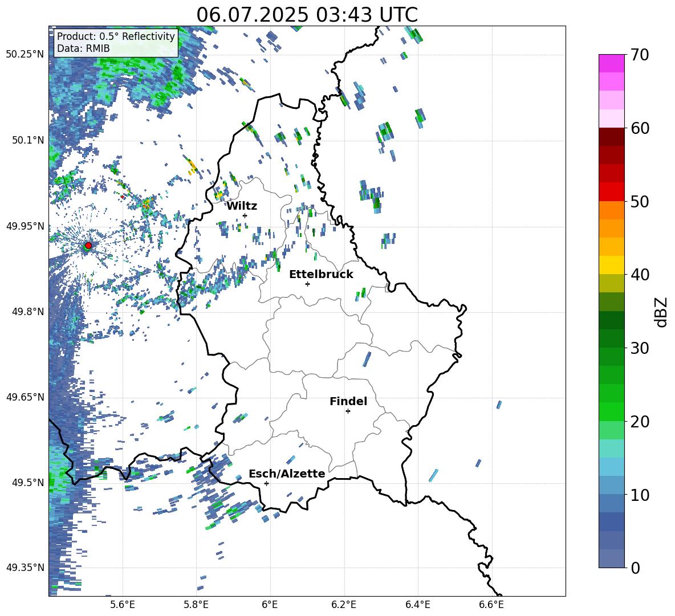675x616 pixels.
Task: Click the Product: 0.5° Reflectivity text
Action: tap(116, 36)
